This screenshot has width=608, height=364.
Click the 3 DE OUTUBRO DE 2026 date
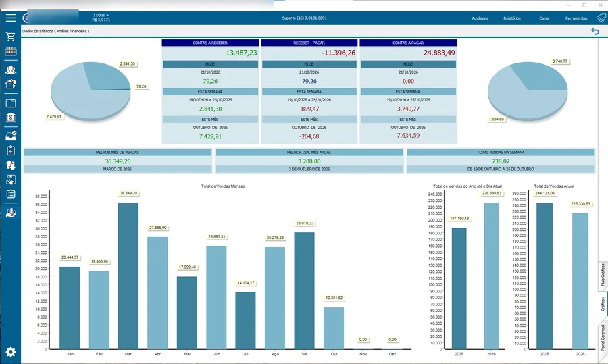(x=309, y=170)
